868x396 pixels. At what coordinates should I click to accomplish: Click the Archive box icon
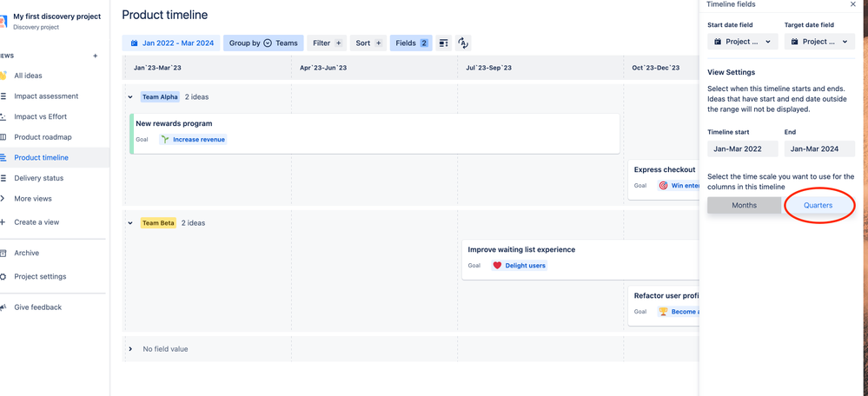[x=3, y=254]
